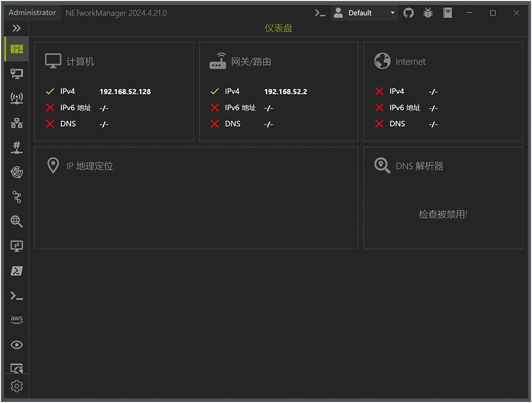Open the PowerShell tool in sidebar

(x=17, y=271)
